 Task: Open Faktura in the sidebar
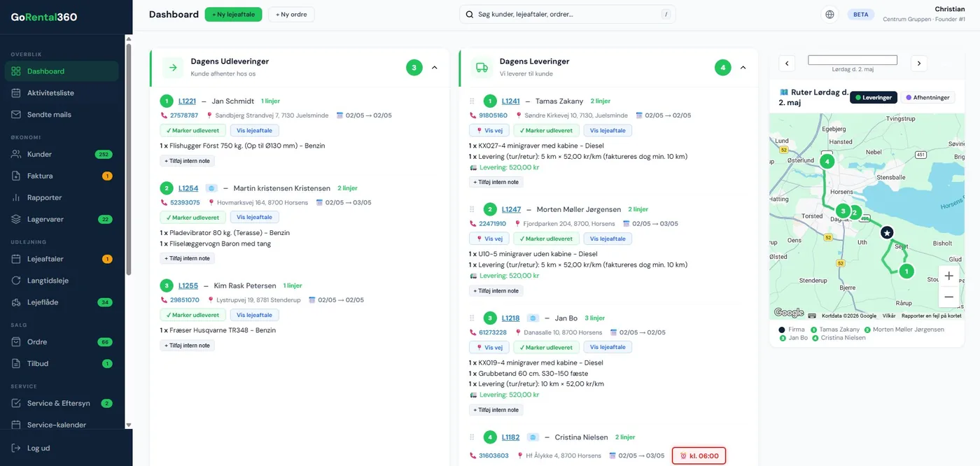coord(62,176)
